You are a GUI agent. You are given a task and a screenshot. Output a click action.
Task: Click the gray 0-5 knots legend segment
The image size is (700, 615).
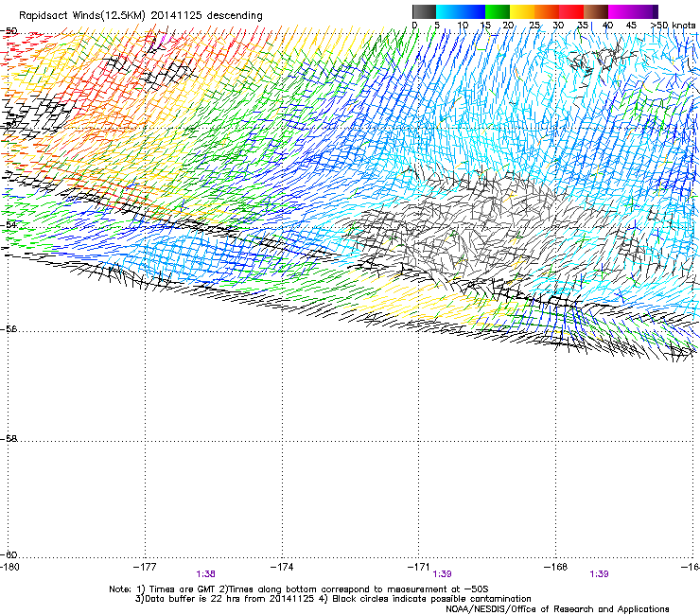coord(424,11)
